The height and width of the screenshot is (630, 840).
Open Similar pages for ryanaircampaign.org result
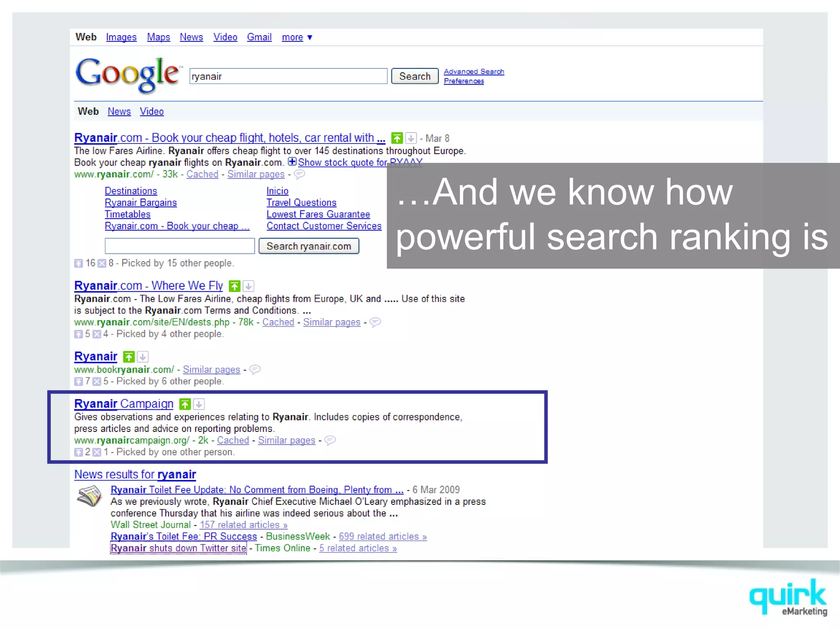point(287,441)
